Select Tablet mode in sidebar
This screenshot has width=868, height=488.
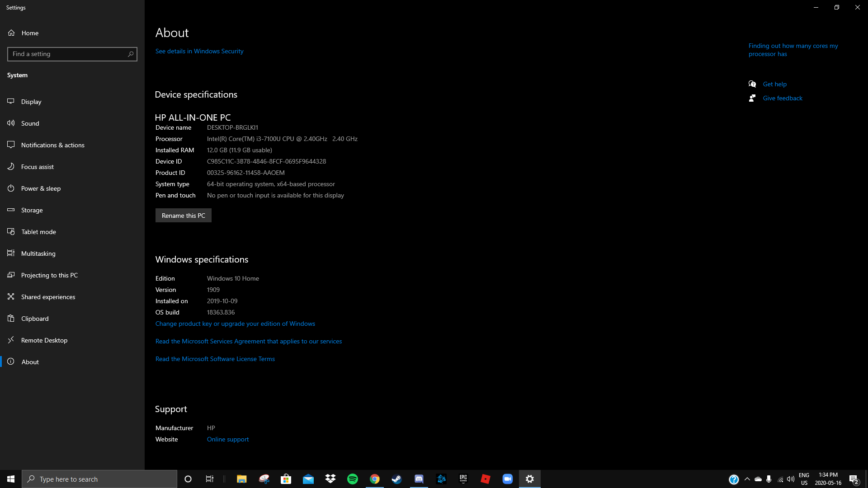[x=72, y=232]
